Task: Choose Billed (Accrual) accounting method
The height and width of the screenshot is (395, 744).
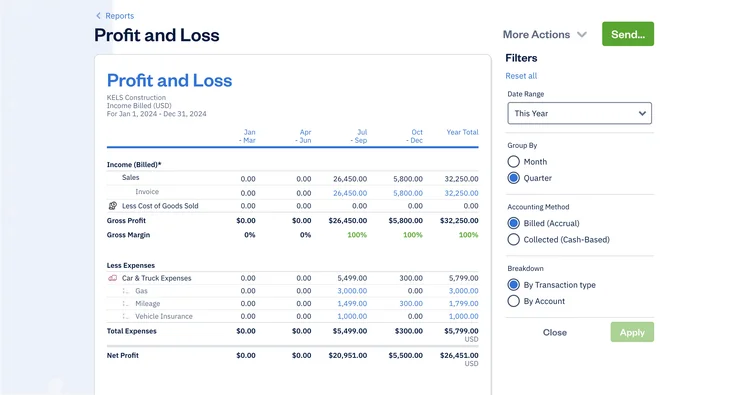Action: [513, 223]
